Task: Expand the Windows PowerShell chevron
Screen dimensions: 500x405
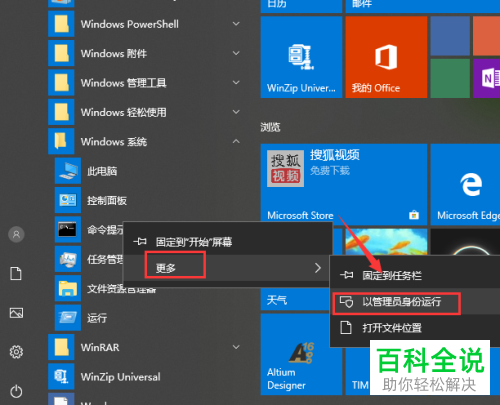Action: (x=236, y=24)
